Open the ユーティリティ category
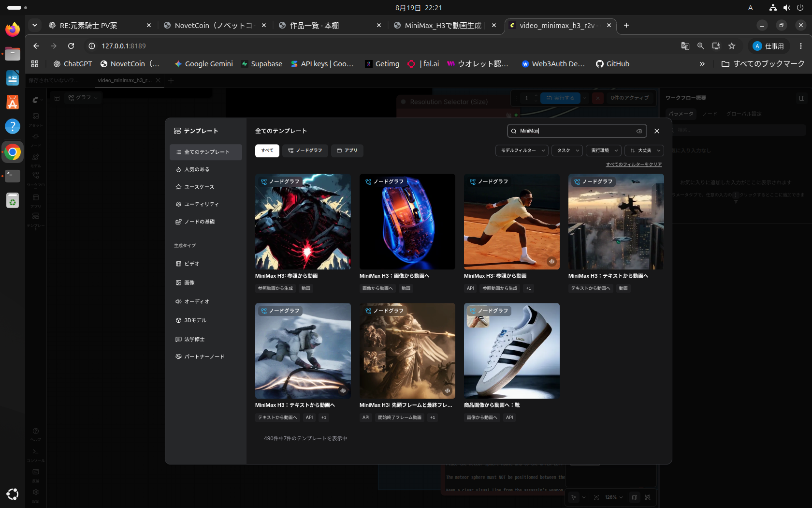The width and height of the screenshot is (812, 508). [206, 204]
